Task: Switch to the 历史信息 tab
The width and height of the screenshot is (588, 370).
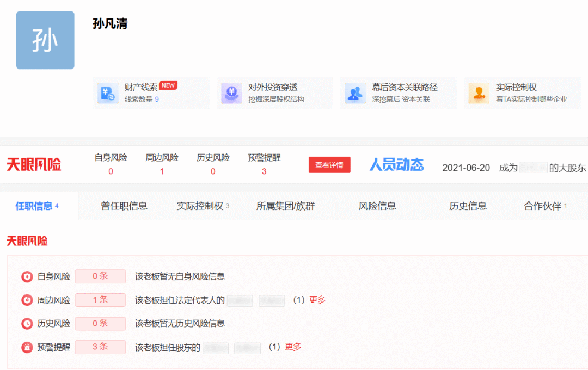Action: (468, 206)
